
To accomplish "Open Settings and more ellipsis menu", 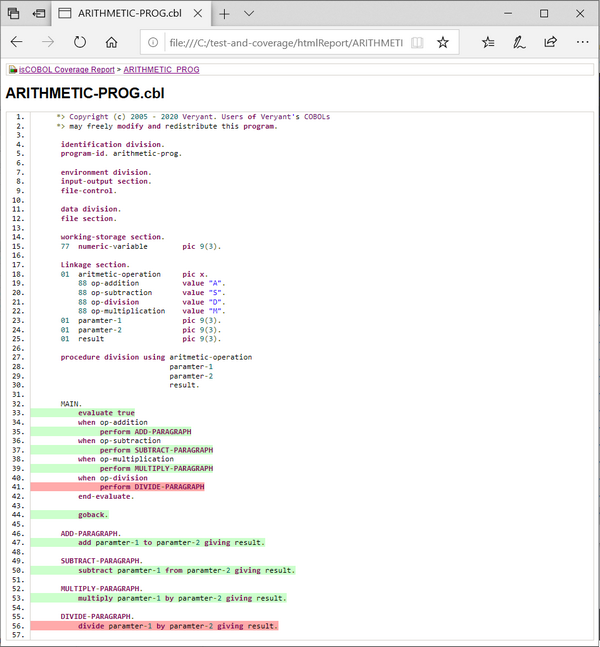I will tap(582, 42).
